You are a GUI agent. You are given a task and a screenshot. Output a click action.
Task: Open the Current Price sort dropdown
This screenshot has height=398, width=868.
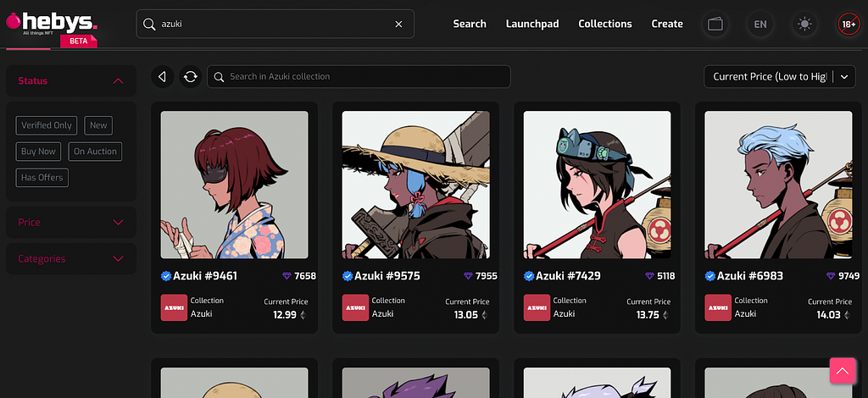(780, 77)
